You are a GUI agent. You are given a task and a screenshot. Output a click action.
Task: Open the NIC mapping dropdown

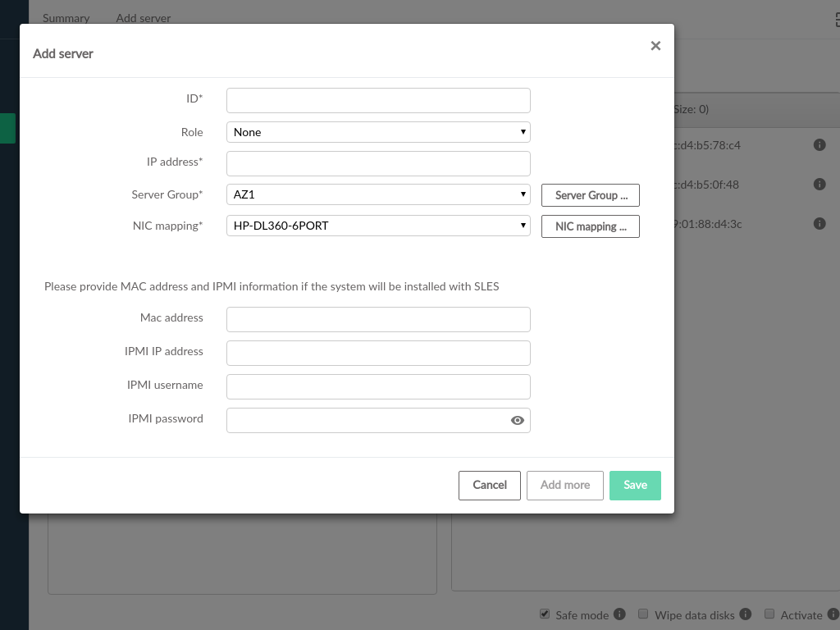[x=378, y=226]
